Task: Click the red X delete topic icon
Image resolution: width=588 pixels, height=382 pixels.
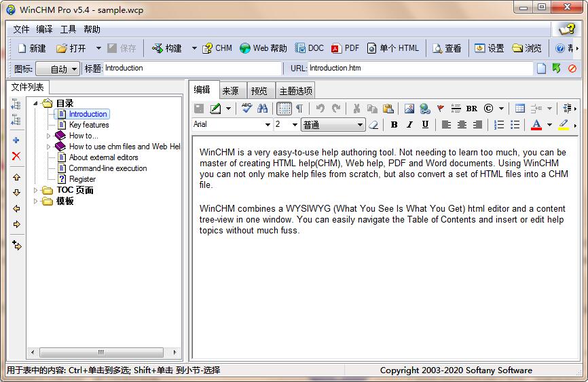Action: [x=16, y=156]
